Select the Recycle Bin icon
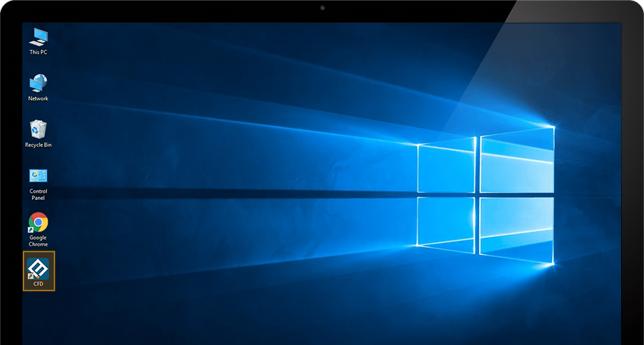 pos(38,130)
